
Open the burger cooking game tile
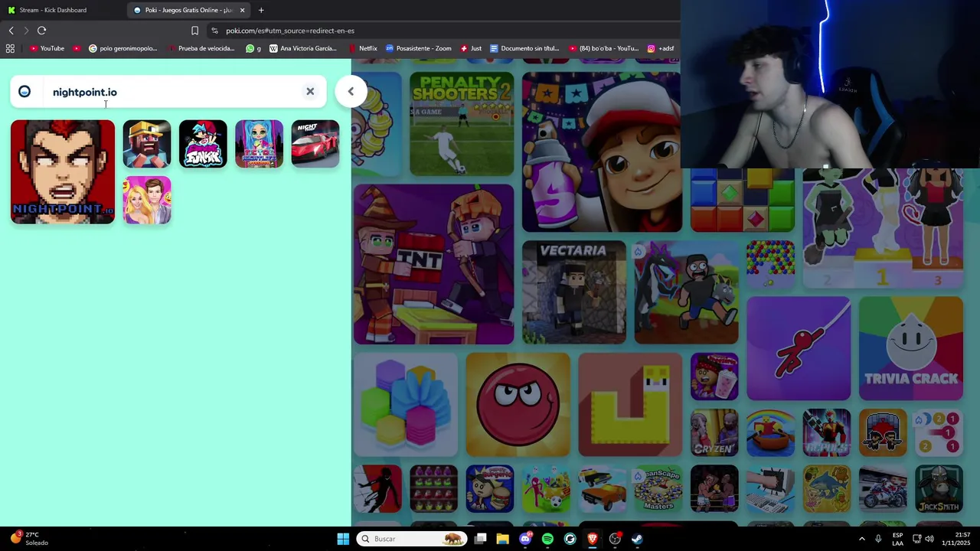[490, 488]
